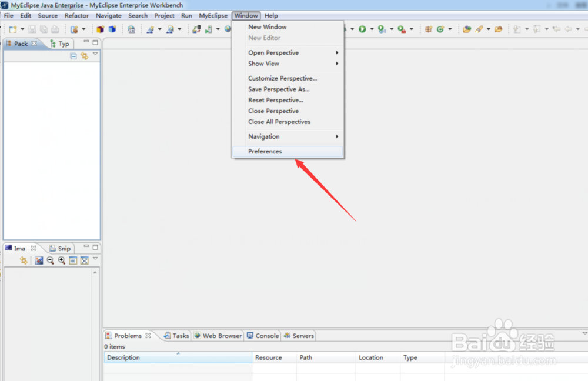Open the File menu
This screenshot has width=588, height=381.
coord(9,16)
